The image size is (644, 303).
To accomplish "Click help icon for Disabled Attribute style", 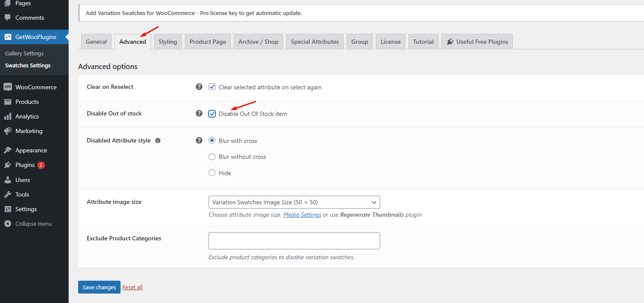I will point(199,140).
